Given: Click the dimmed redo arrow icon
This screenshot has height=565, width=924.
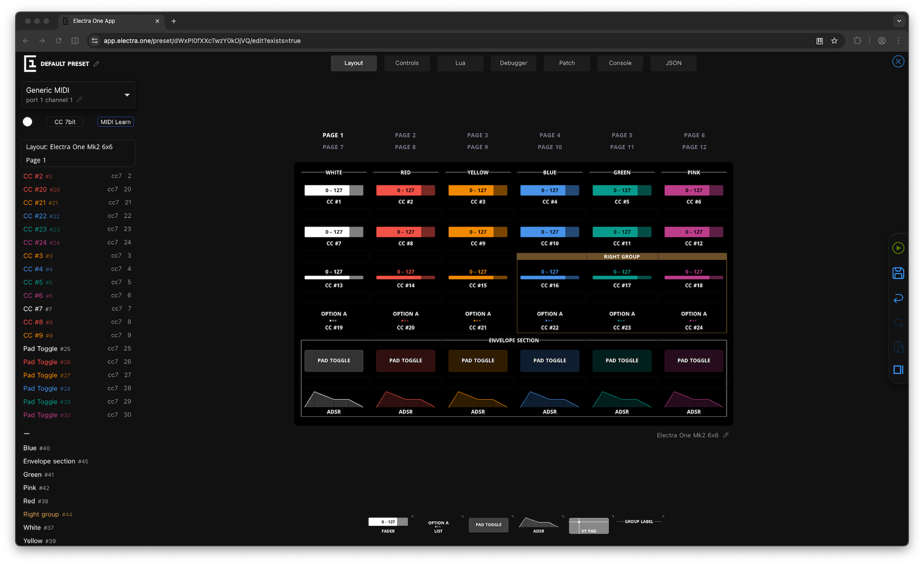Looking at the screenshot, I should pos(898,323).
